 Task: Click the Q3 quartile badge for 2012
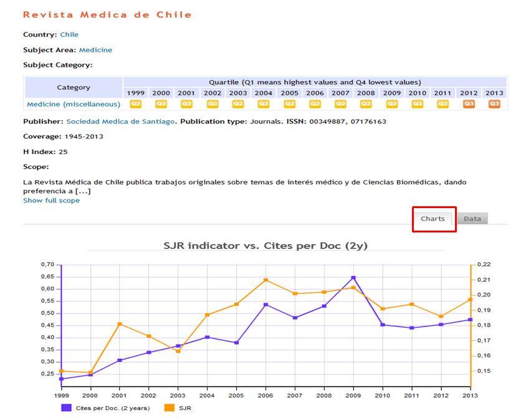point(469,104)
